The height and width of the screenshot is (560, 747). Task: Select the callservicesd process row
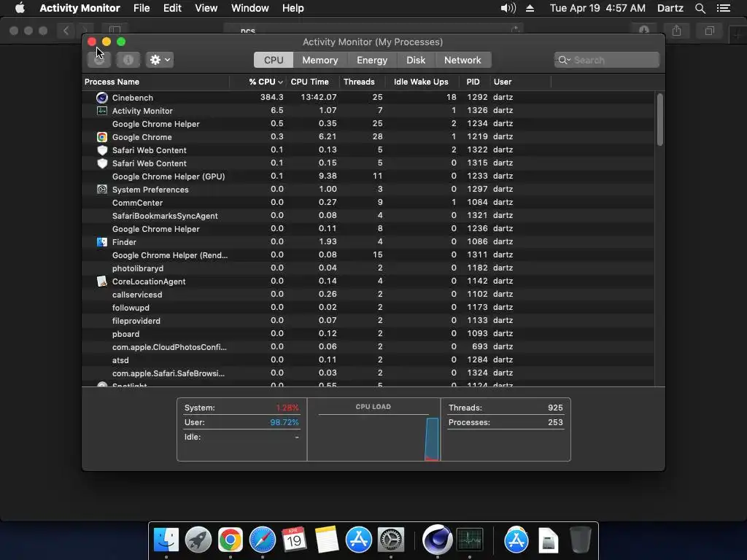point(368,295)
